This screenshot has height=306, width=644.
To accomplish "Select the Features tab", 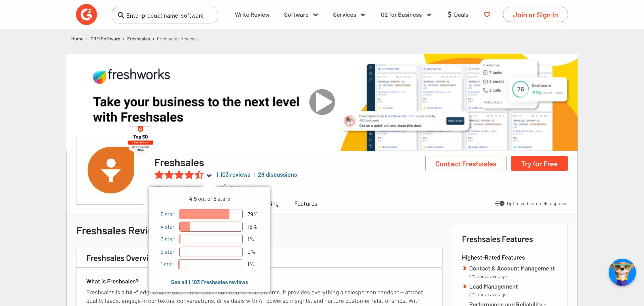I will (x=306, y=203).
